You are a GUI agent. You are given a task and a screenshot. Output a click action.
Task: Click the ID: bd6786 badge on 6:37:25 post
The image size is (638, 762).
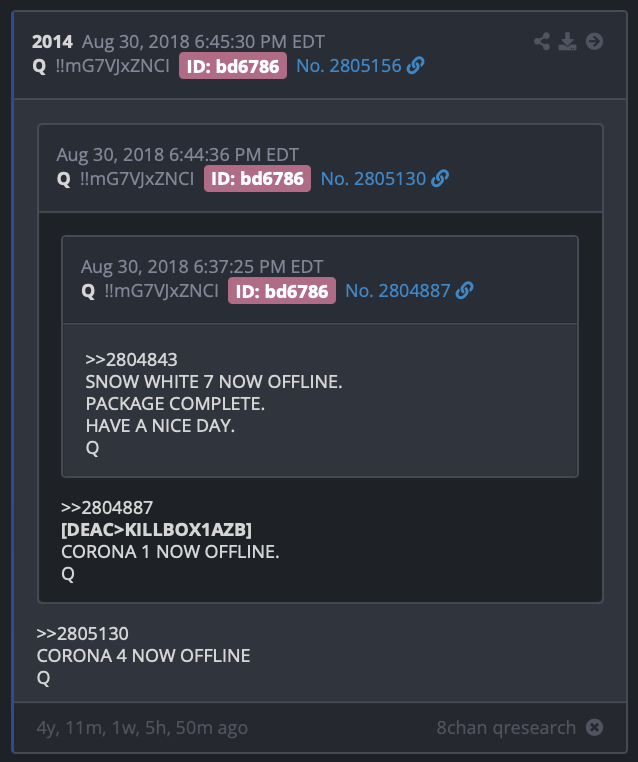282,291
